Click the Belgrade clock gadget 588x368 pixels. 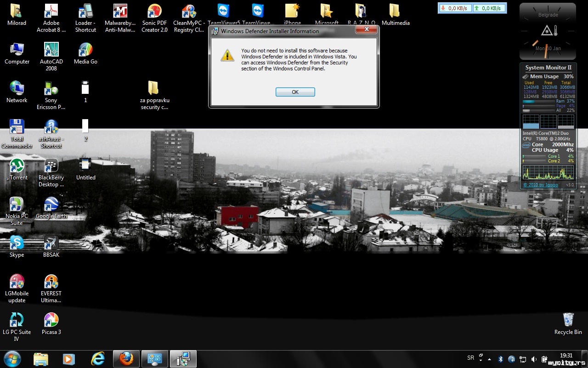click(548, 31)
